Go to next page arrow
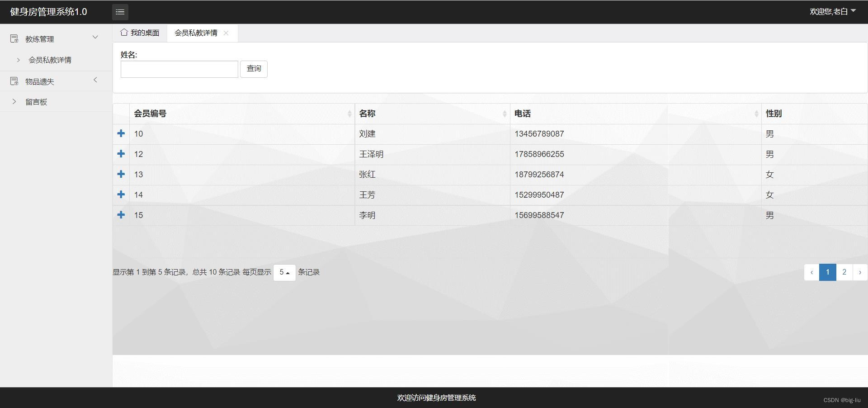This screenshot has height=408, width=868. (x=860, y=272)
